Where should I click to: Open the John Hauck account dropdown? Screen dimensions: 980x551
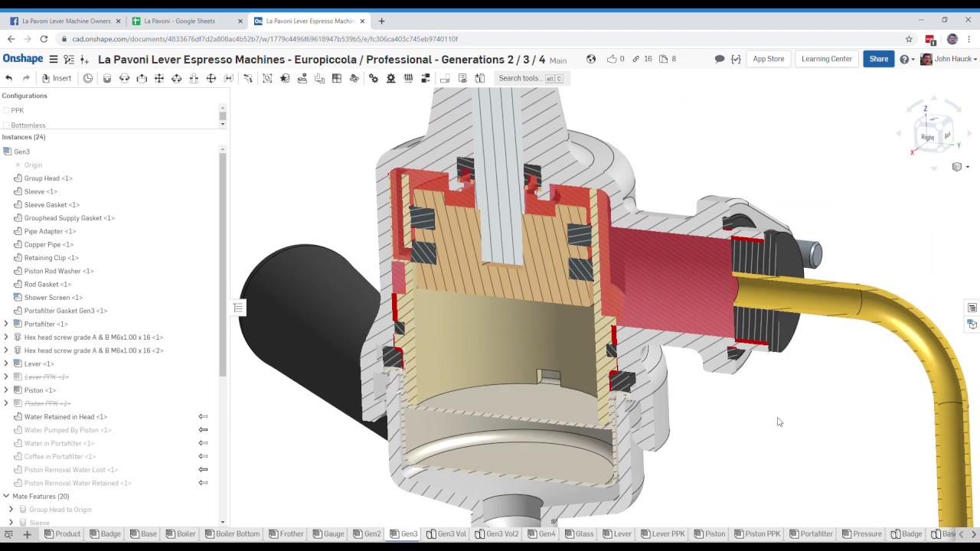click(949, 59)
